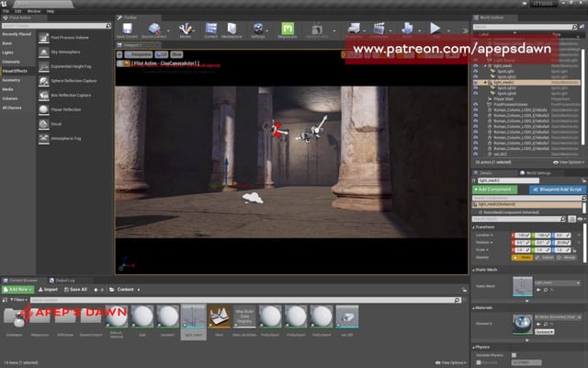
Task: Open the Edit menu
Action: click(x=18, y=11)
